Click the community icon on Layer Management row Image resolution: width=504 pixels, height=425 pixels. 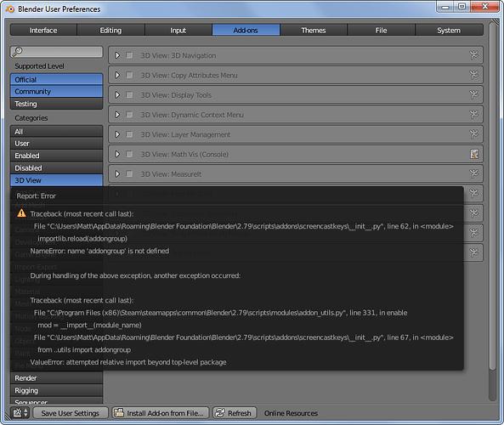[473, 134]
